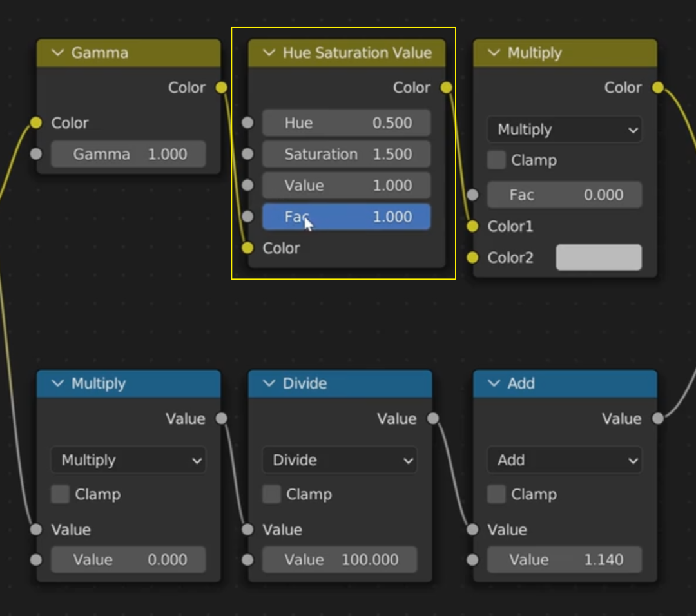696x616 pixels.
Task: Click the Color1 input socket
Action: click(x=473, y=226)
